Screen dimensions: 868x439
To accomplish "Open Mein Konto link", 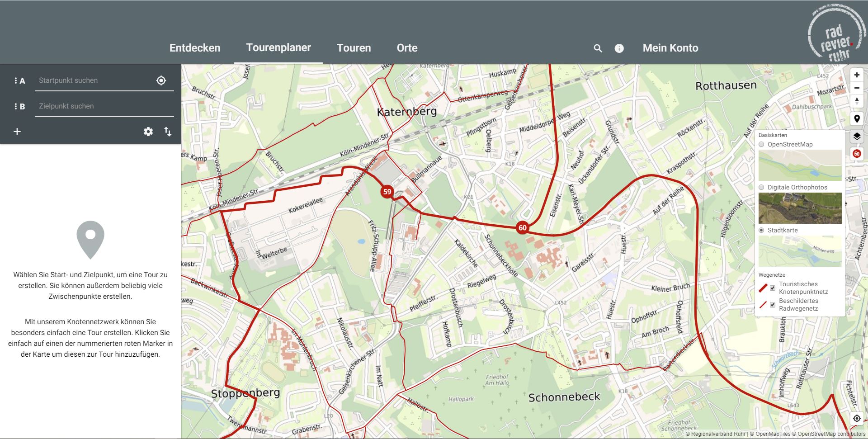I will (x=670, y=48).
